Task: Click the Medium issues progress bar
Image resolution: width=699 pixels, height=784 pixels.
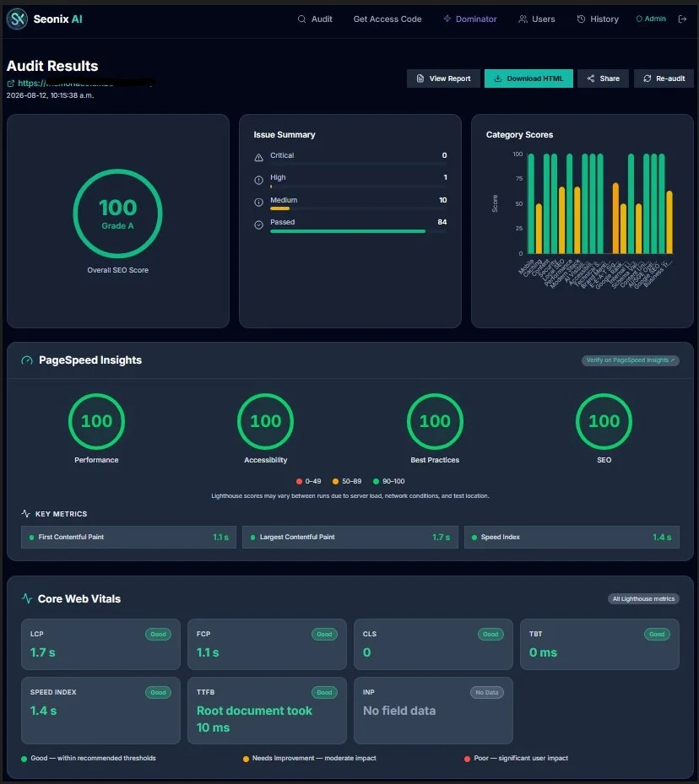Action: pos(359,208)
